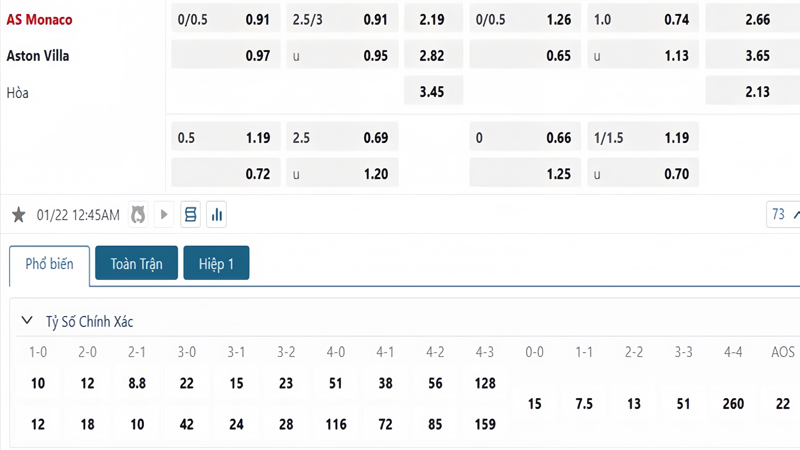The image size is (800, 450).
Task: Click the Aston Villa team name
Action: pyautogui.click(x=38, y=56)
